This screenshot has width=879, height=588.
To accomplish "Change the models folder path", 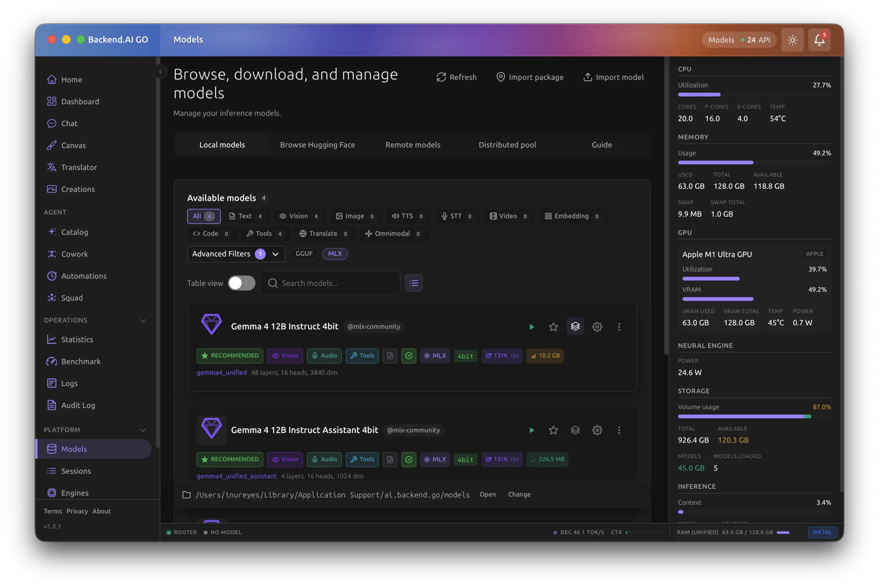I will point(519,494).
